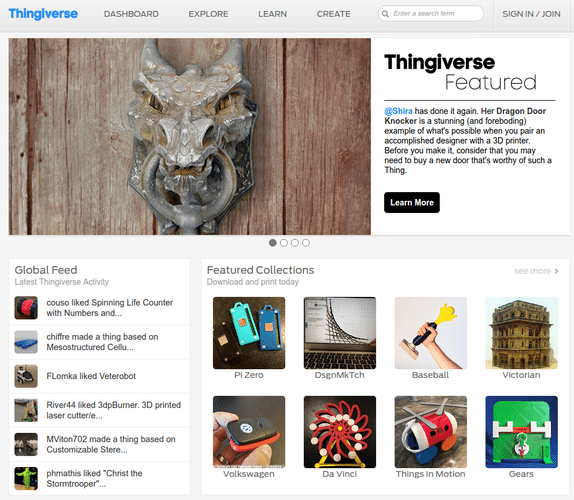574x500 pixels.
Task: Click the Learn More button
Action: [x=412, y=202]
